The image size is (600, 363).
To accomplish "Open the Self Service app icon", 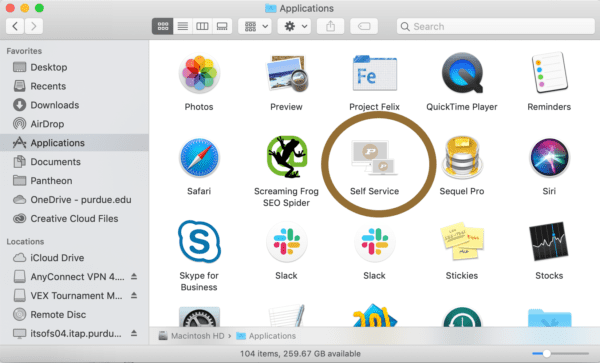I will [375, 157].
